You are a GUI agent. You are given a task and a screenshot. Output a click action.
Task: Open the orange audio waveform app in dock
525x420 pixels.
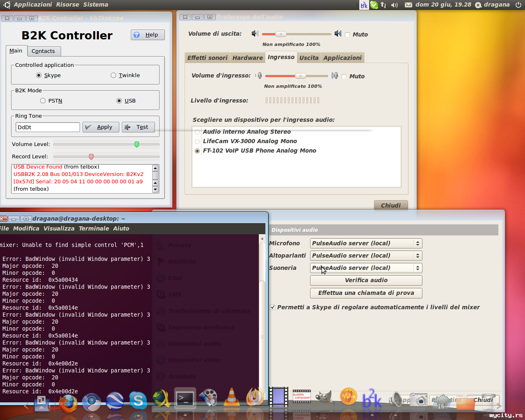tap(349, 397)
